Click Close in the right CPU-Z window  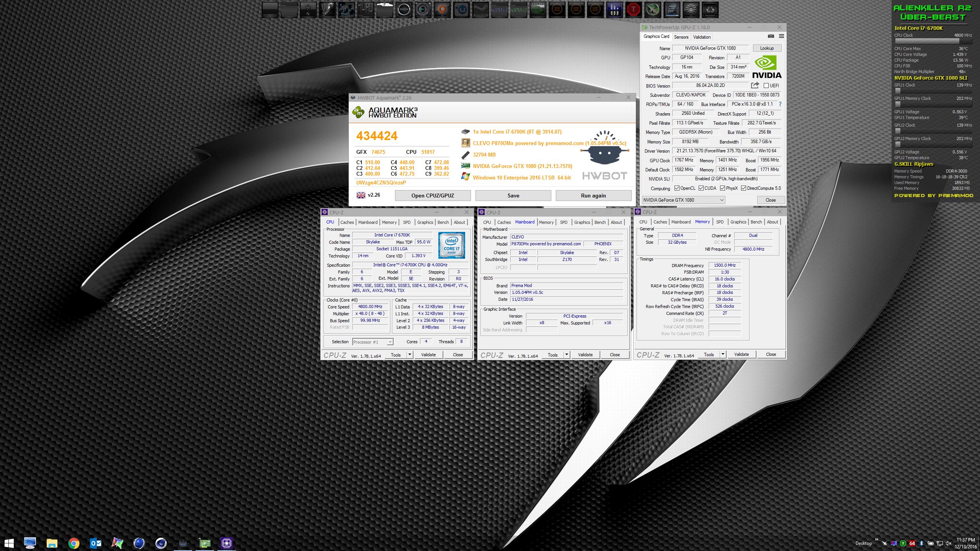771,354
